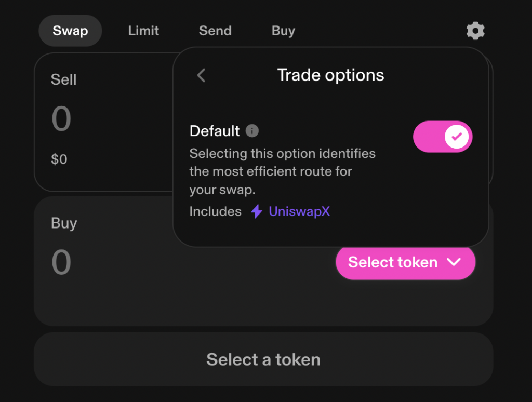Toggle the most efficient route option off
This screenshot has width=532, height=402.
tap(443, 137)
